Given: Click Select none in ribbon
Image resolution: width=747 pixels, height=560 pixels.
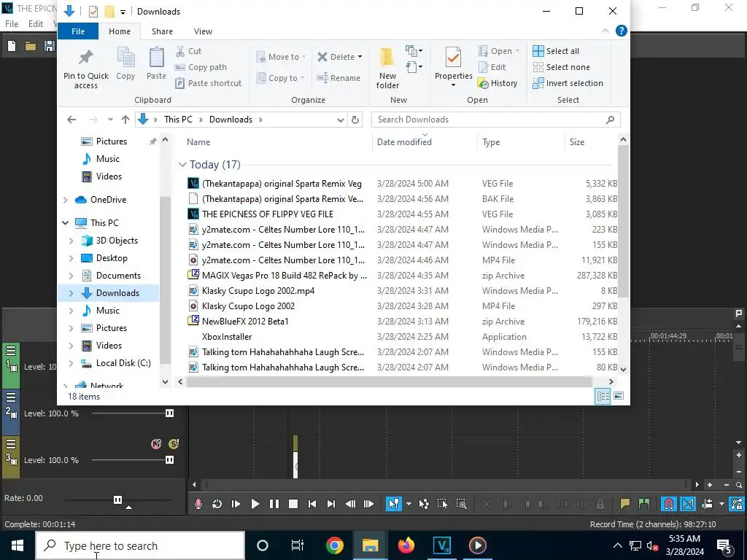Looking at the screenshot, I should (x=561, y=67).
